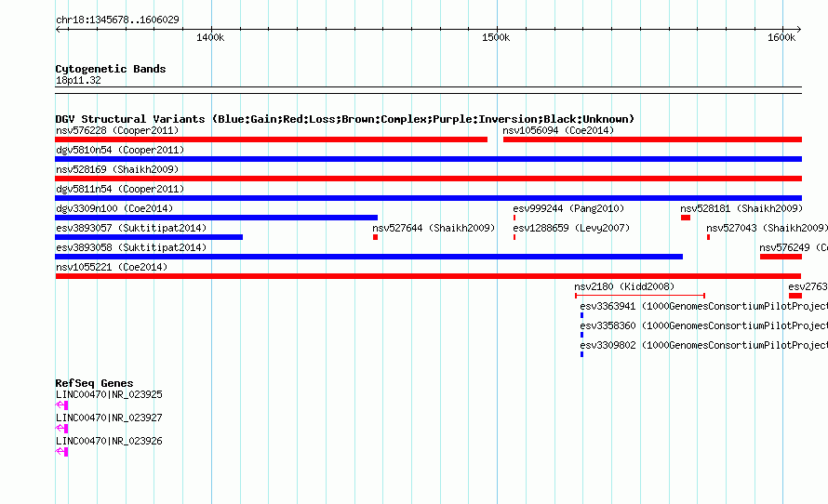Select the blue esv3309802 variant mark
The image size is (828, 504).
point(581,354)
